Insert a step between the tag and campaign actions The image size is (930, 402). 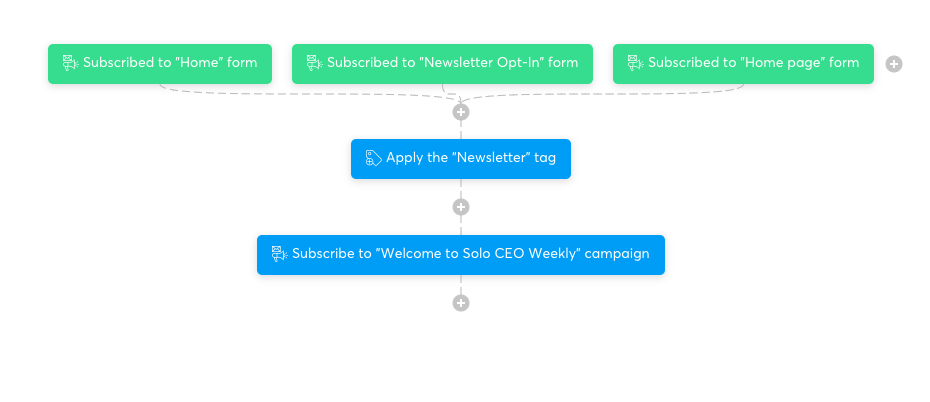pos(461,207)
